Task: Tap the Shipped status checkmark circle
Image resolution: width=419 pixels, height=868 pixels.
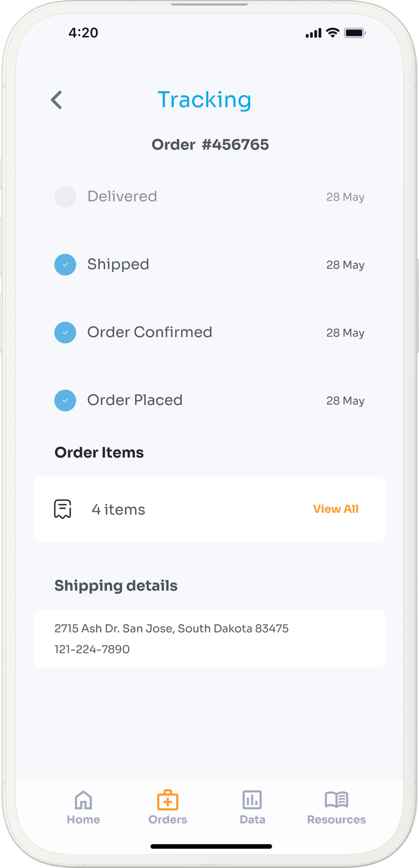Action: click(x=65, y=265)
